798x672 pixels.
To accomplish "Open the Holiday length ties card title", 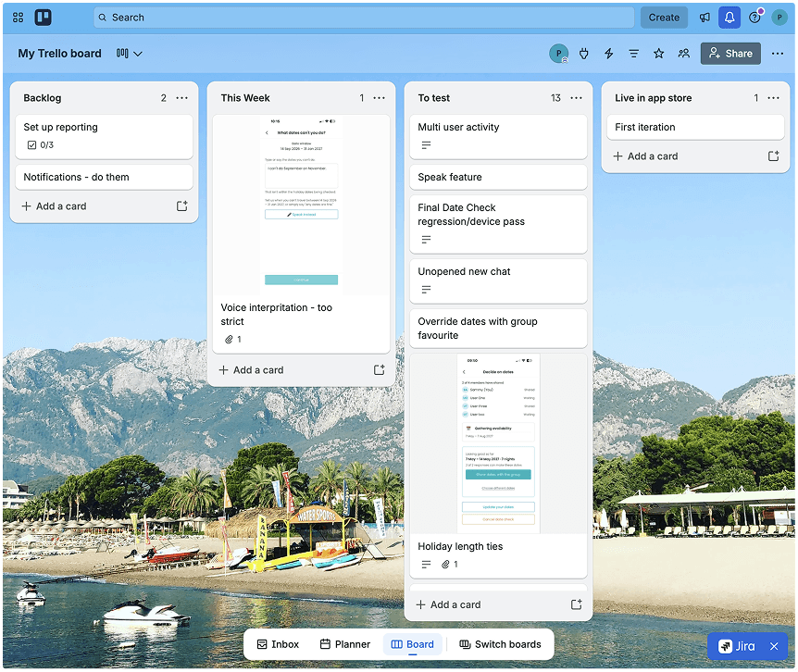I will coord(460,546).
